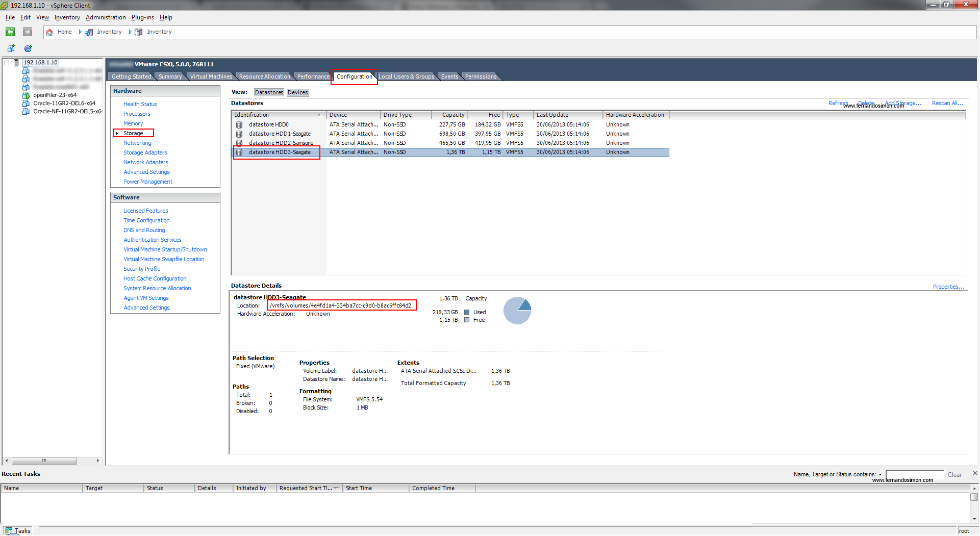Image resolution: width=980 pixels, height=536 pixels.
Task: Expand the Inventory breadcrumb arrow
Action: click(x=130, y=32)
